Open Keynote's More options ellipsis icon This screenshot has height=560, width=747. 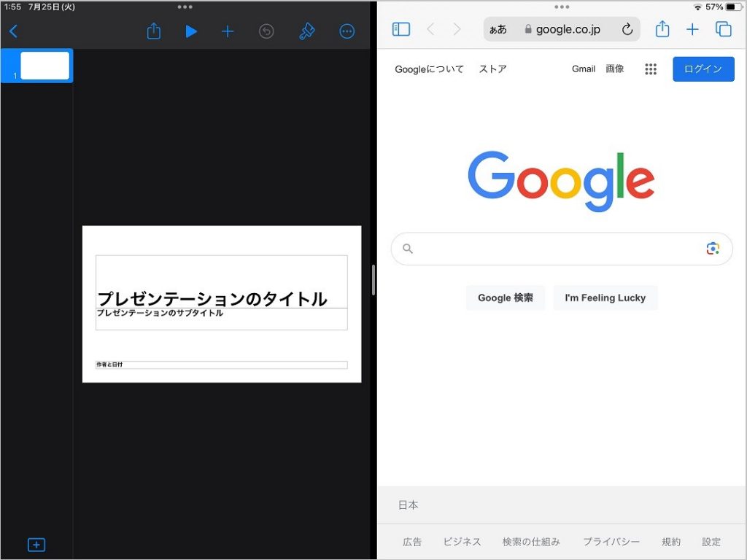pos(347,31)
